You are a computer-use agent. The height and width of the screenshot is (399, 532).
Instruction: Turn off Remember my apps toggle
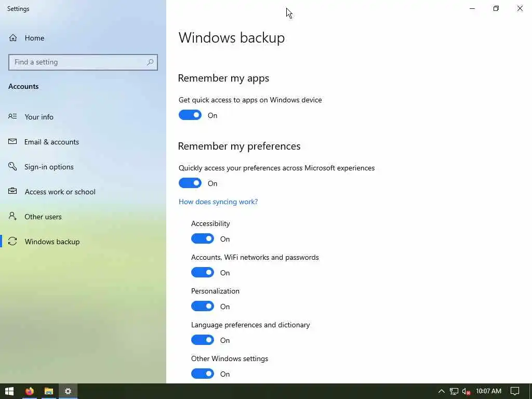[190, 115]
